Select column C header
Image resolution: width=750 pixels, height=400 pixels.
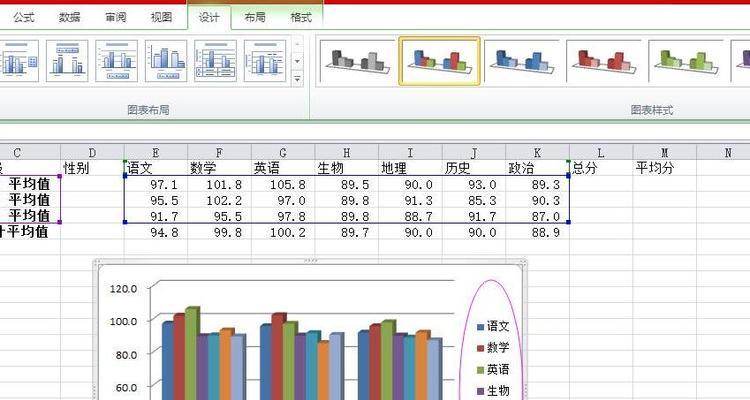click(x=30, y=153)
